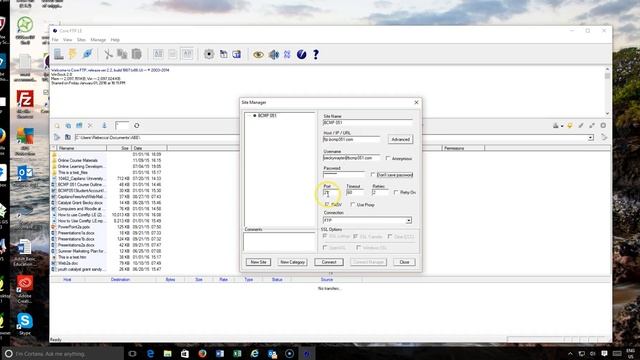Click the Username input field

(351, 158)
